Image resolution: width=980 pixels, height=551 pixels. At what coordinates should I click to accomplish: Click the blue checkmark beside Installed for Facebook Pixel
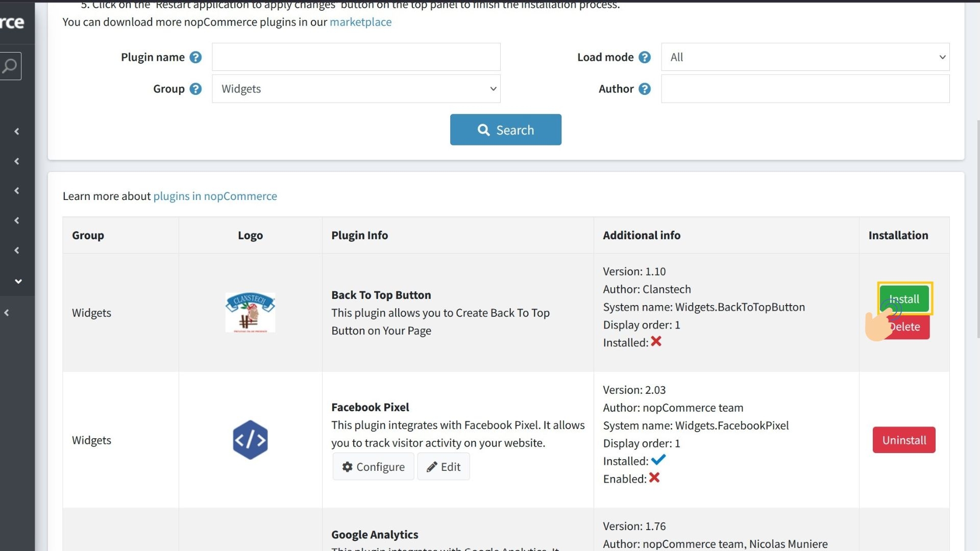pos(658,460)
